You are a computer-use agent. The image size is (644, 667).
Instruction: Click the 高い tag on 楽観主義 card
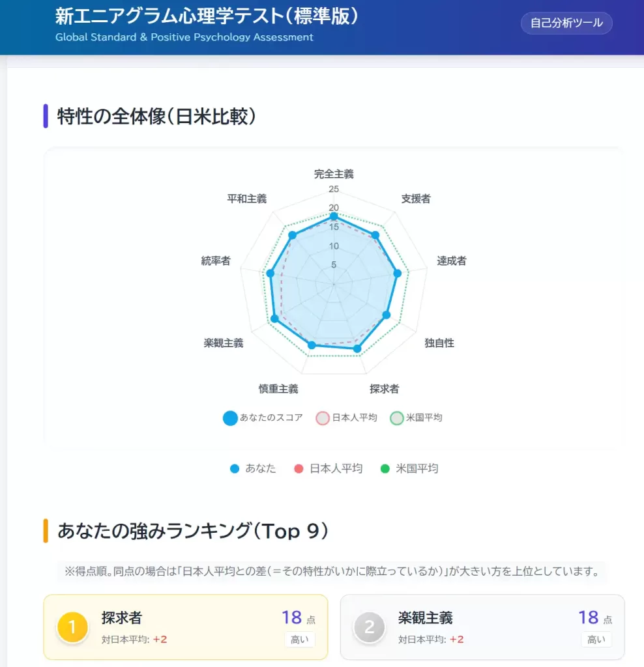pos(596,640)
